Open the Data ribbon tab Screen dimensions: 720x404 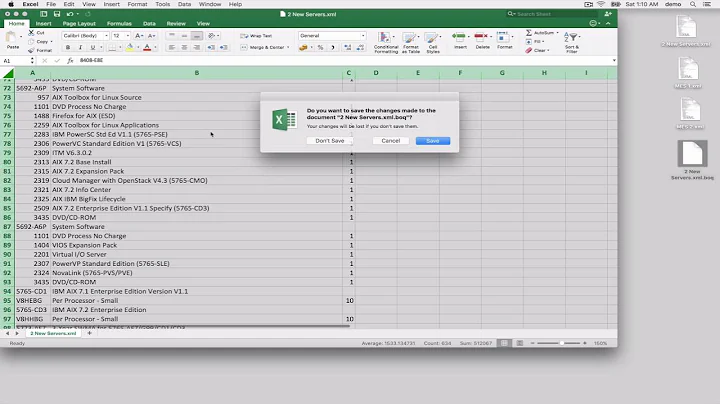click(x=149, y=23)
